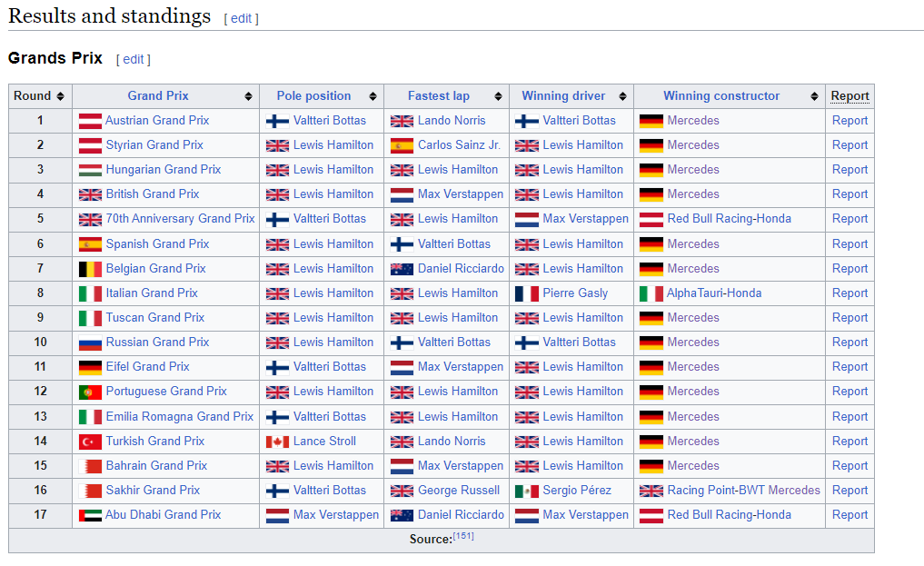Sort by Fastest lap column arrows
Viewport: 924px width, 566px height.
tap(499, 96)
